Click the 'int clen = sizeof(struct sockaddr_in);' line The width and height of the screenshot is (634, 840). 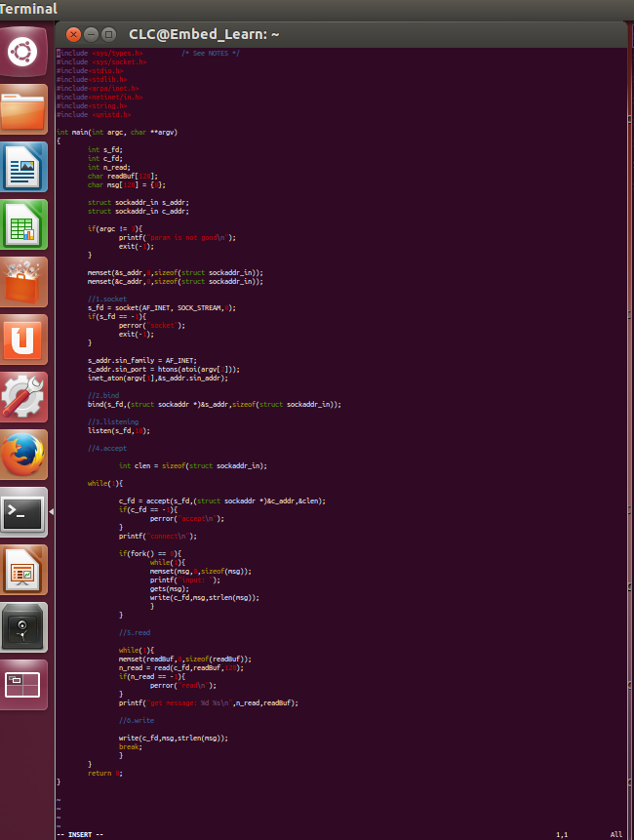coord(193,466)
